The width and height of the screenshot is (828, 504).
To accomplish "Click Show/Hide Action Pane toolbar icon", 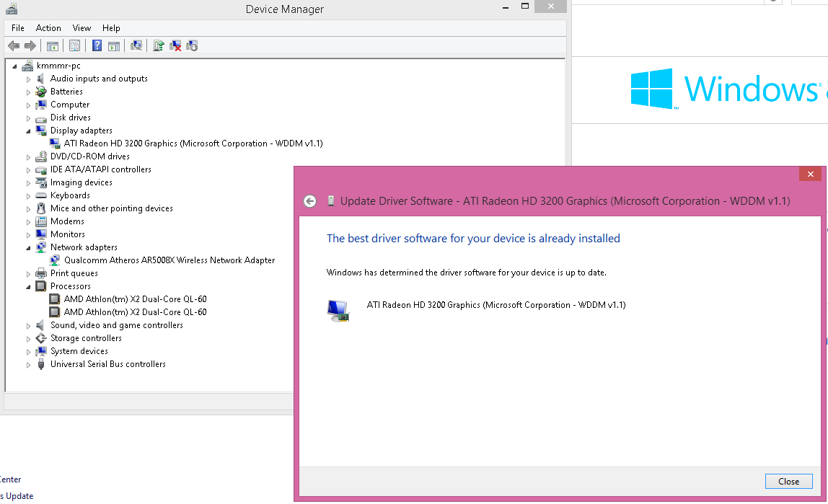I will point(113,46).
